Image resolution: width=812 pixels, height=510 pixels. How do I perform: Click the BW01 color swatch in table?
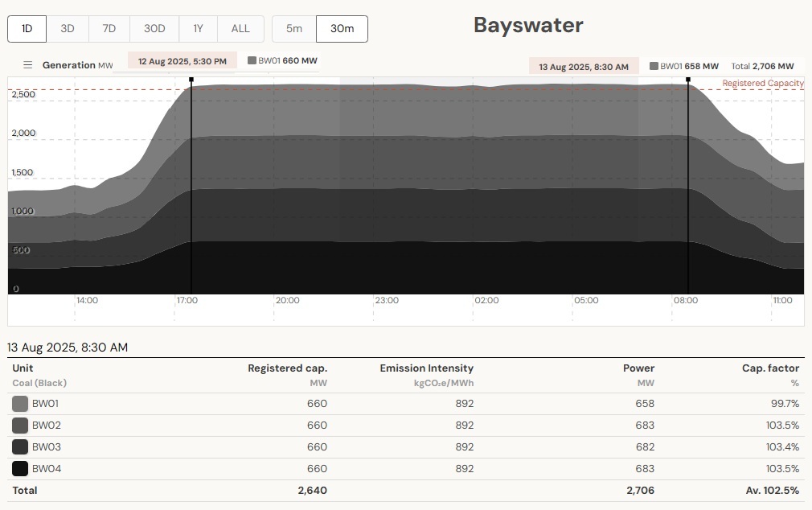(x=20, y=404)
